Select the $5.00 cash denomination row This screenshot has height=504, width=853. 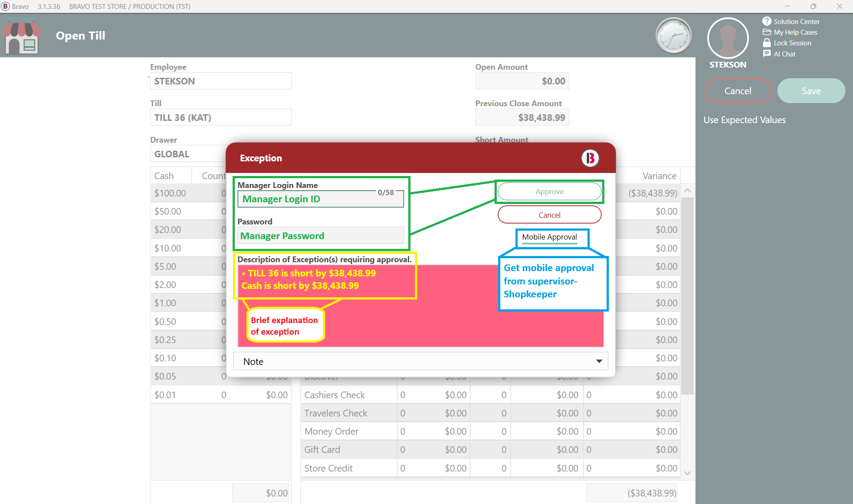tap(189, 266)
